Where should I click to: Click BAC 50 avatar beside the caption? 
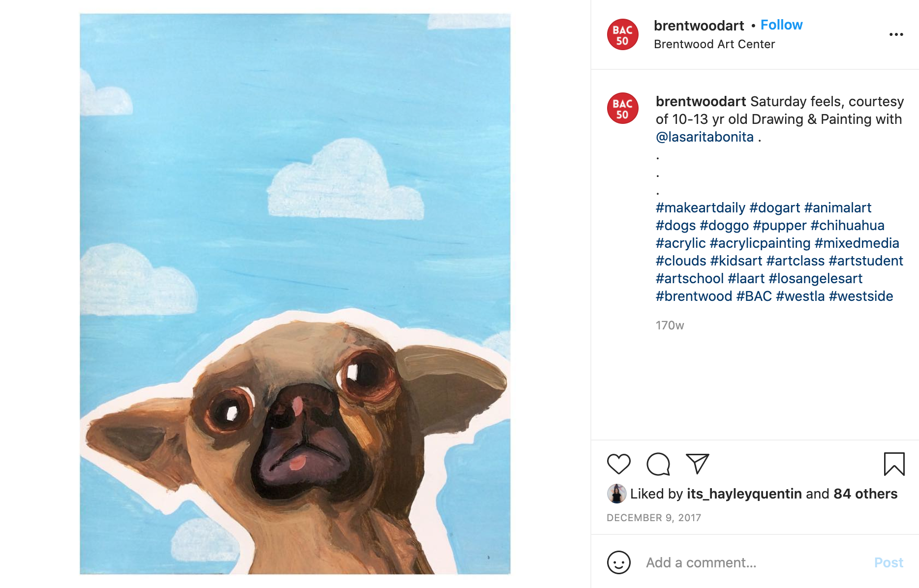click(x=622, y=108)
